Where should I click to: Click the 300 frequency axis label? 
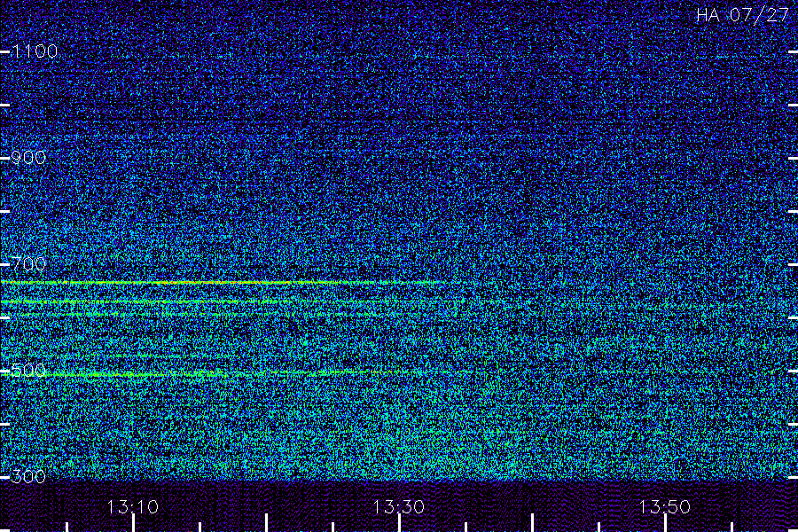point(28,477)
